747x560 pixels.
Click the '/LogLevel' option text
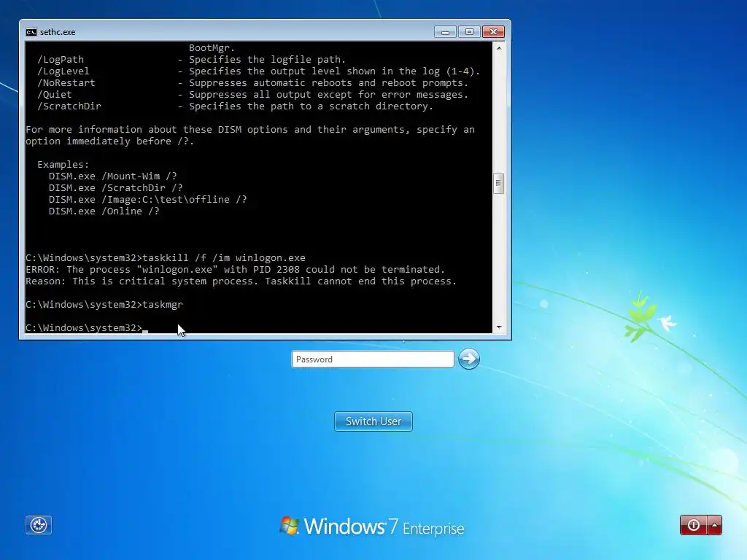[x=63, y=71]
